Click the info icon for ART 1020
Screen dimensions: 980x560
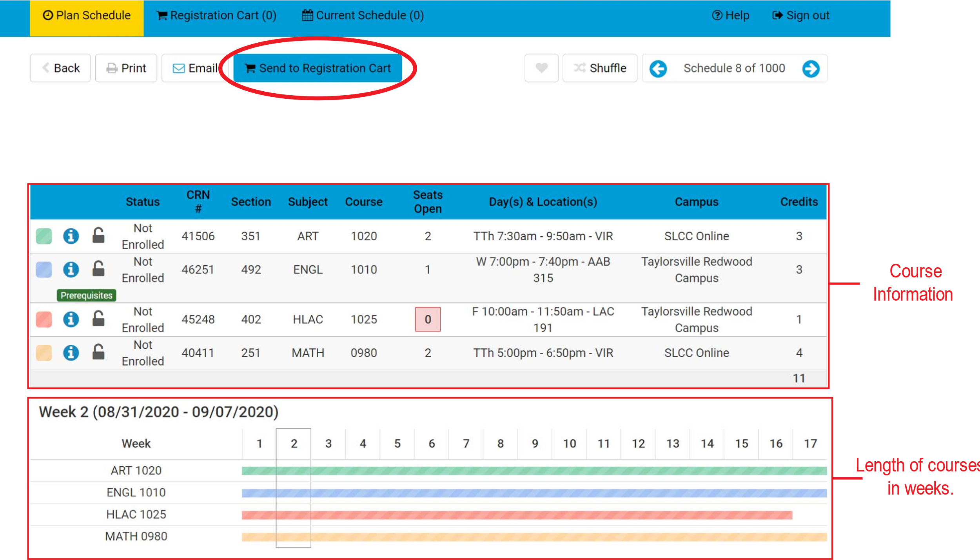[x=71, y=236]
